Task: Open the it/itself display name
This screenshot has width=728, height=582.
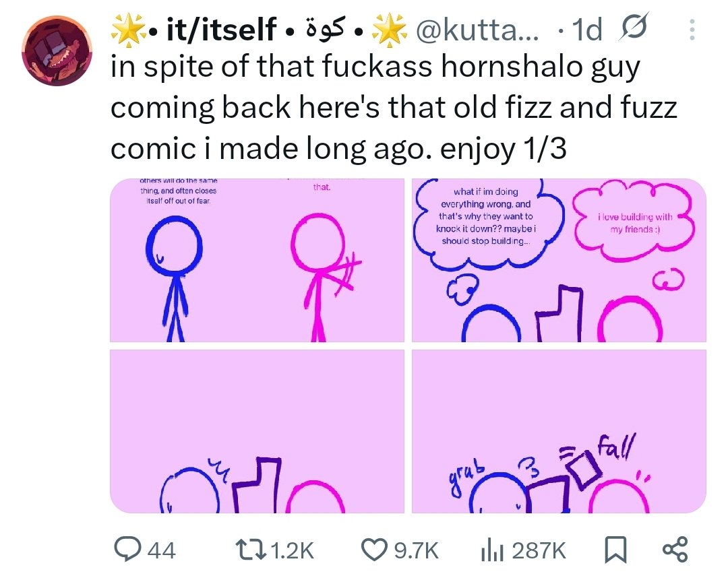Action: tap(221, 29)
